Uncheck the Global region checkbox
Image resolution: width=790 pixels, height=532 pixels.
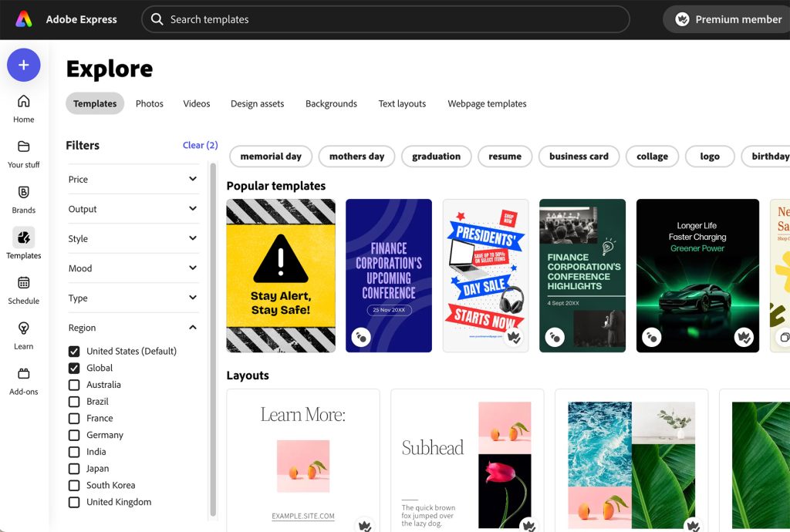coord(74,368)
